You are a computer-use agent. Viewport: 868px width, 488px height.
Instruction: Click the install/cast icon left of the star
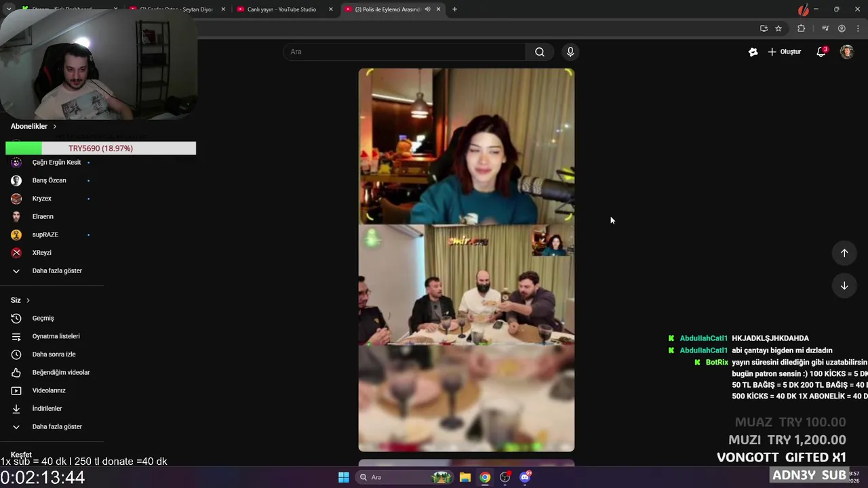click(764, 28)
